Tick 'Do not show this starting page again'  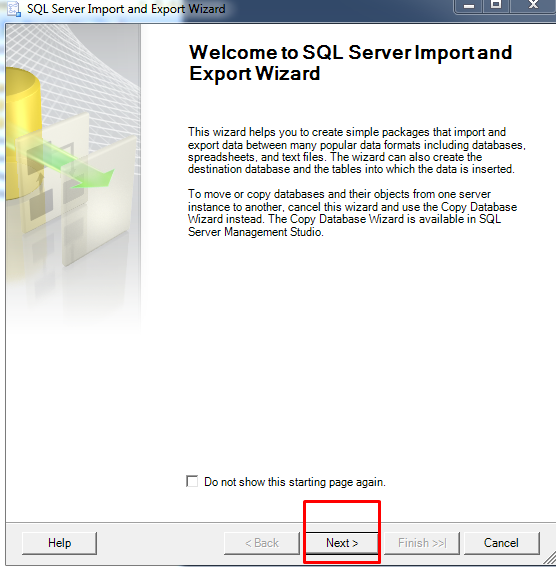pos(192,481)
